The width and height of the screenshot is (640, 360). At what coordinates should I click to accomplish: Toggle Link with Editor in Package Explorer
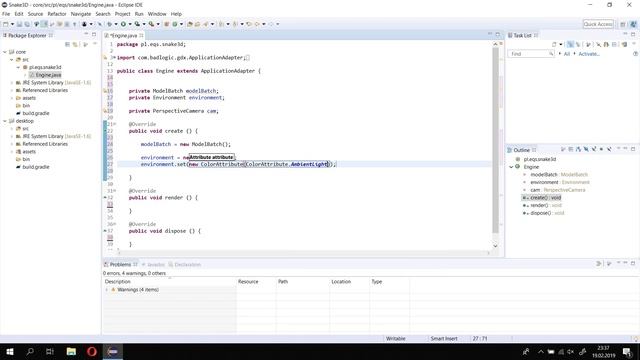click(x=75, y=44)
